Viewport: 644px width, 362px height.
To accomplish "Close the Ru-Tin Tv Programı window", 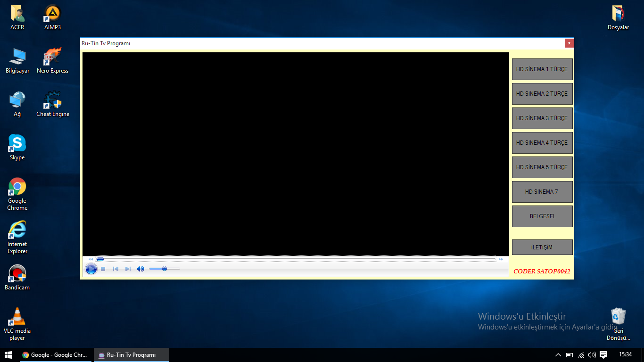I will (x=569, y=43).
